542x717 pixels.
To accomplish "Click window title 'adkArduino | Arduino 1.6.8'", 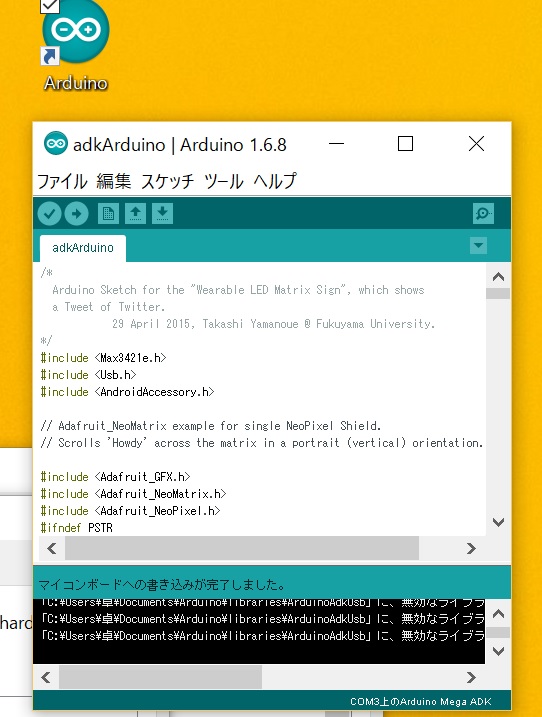I will (180, 144).
